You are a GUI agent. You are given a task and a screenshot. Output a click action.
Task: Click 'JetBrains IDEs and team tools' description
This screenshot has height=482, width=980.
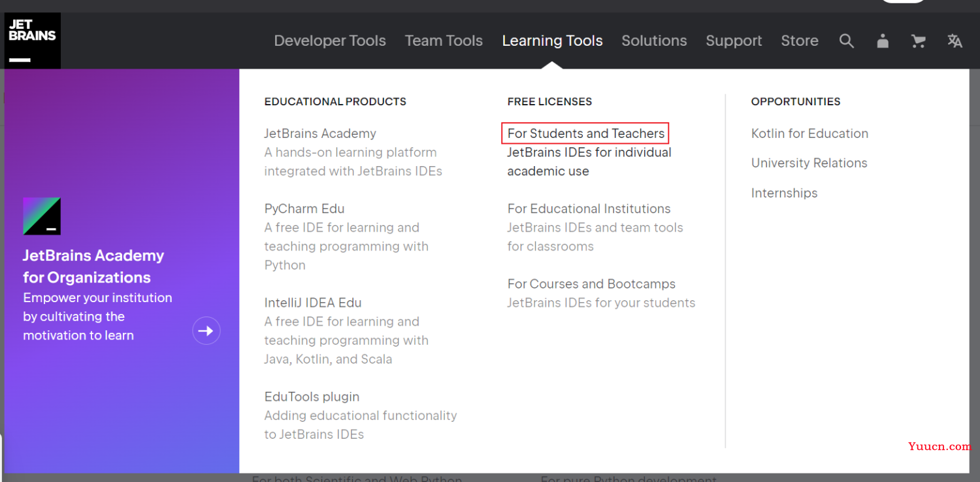[595, 237]
